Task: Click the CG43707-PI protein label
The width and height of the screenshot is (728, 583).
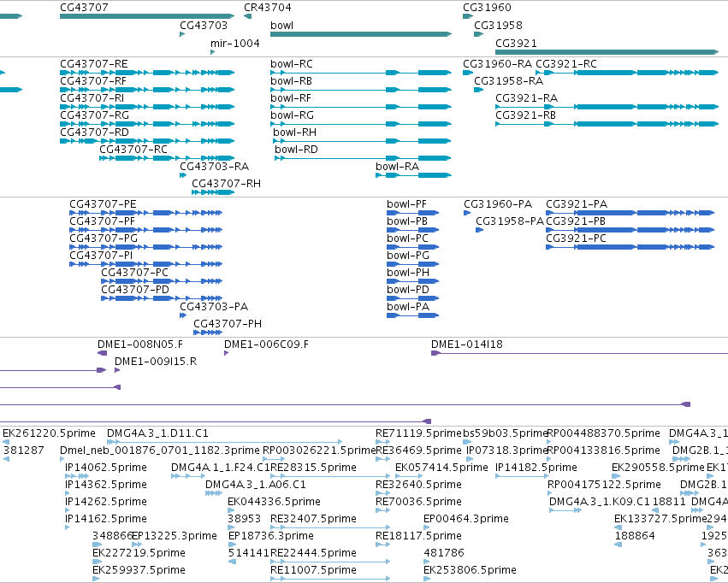Action: point(101,256)
